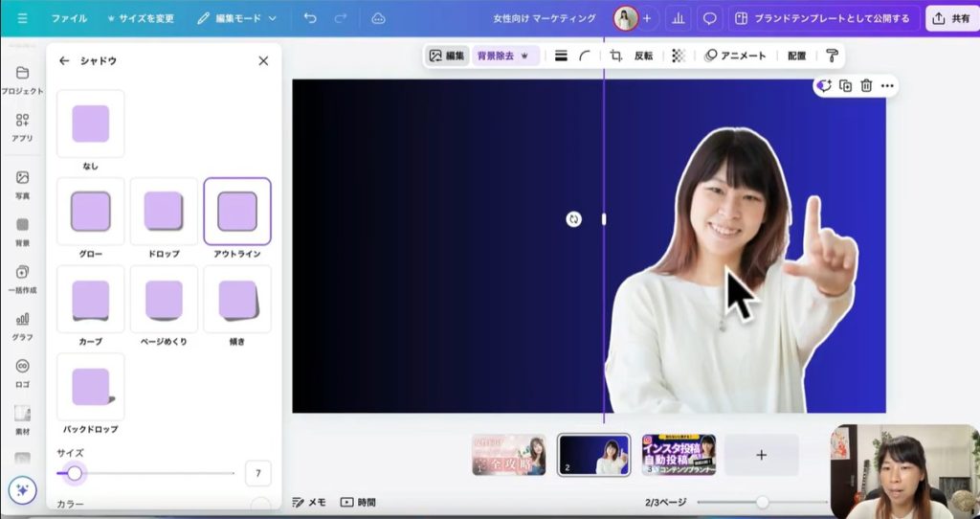980x519 pixels.
Task: Select the なし shadow option
Action: [x=90, y=124]
